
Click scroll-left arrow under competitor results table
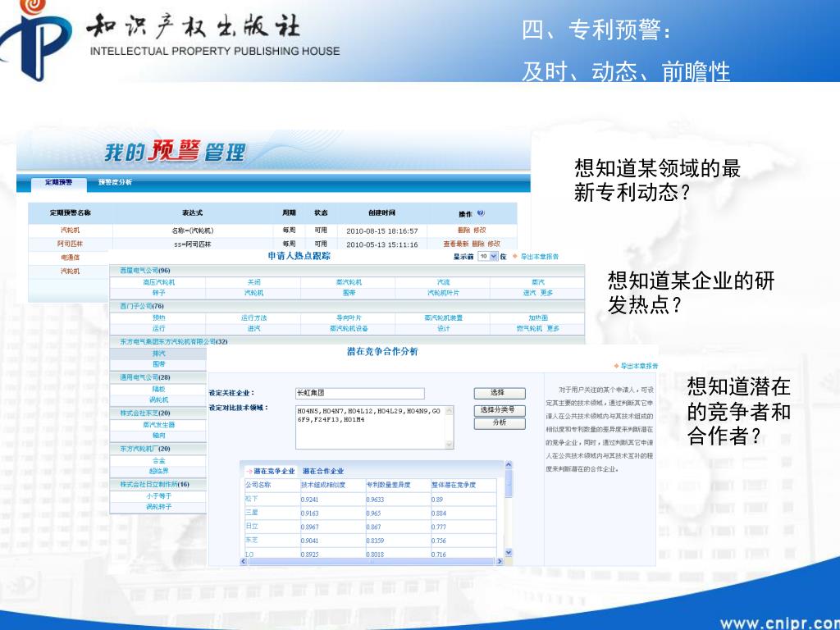[x=243, y=561]
